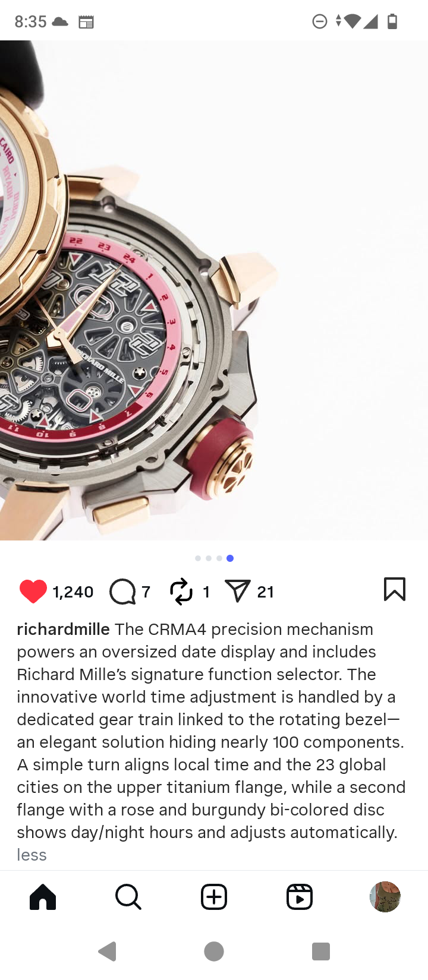The image size is (428, 980).
Task: Collapse caption with 'less' link
Action: 32,855
